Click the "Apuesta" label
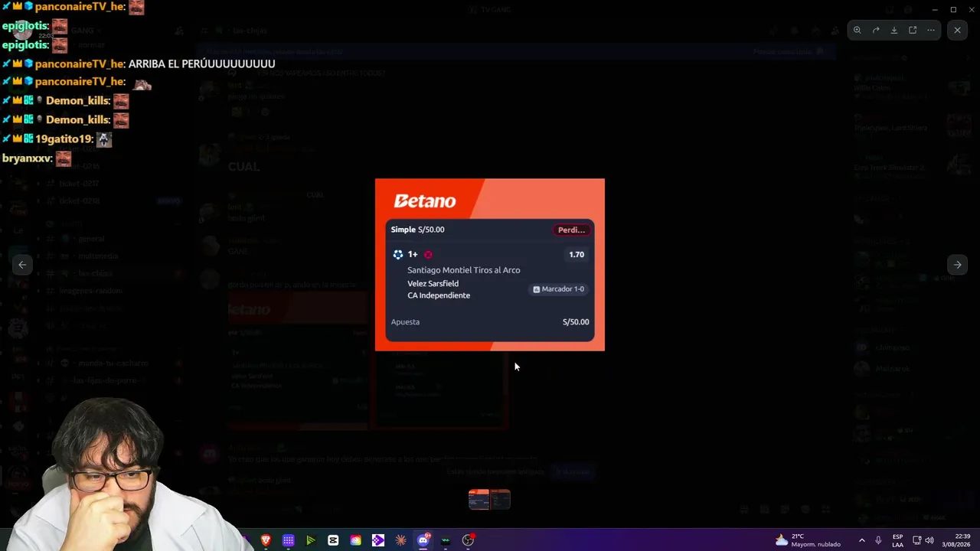Screen dimensions: 980x551 (x=405, y=322)
